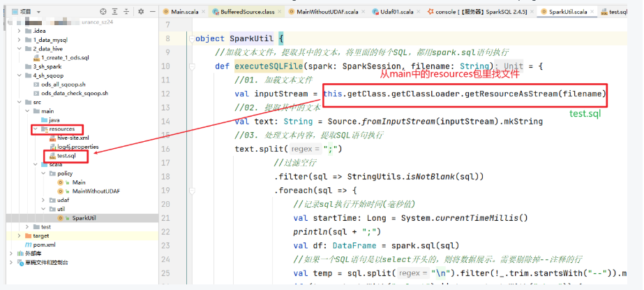Click the 草稿文件和控制台 scratches icon

[20, 263]
